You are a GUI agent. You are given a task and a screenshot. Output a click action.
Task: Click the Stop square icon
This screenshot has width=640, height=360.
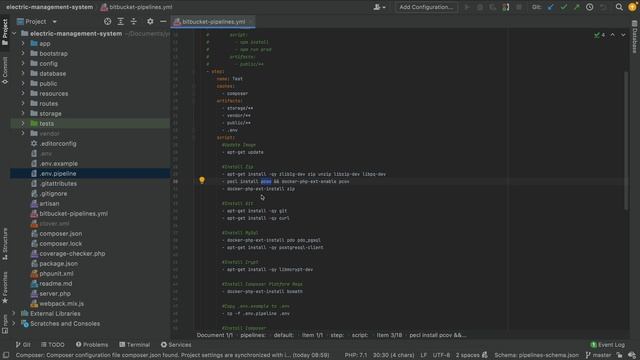519,7
